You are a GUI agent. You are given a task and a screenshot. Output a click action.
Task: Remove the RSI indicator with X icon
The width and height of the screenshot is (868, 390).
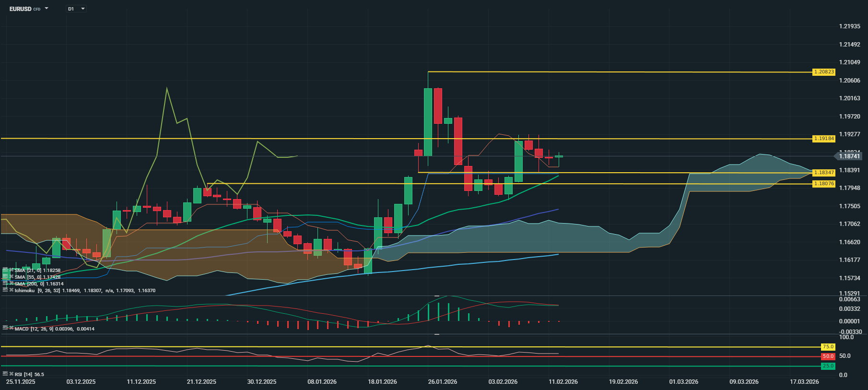tap(11, 374)
